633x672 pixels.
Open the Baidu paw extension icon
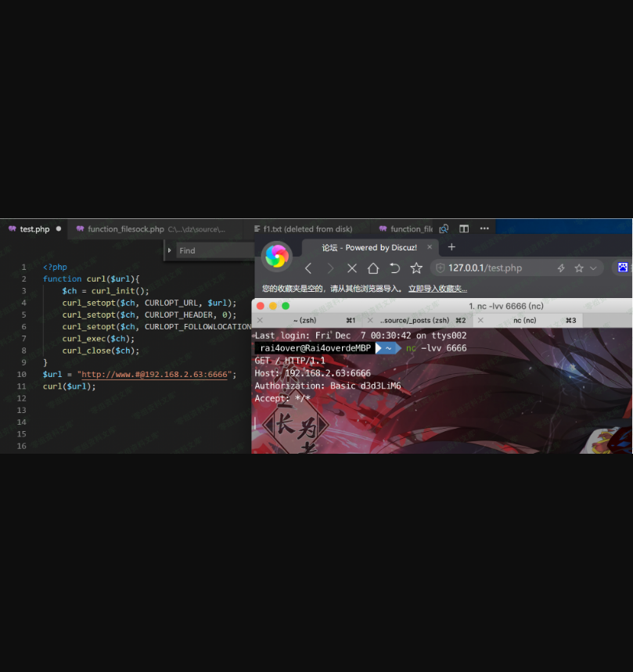(x=623, y=268)
